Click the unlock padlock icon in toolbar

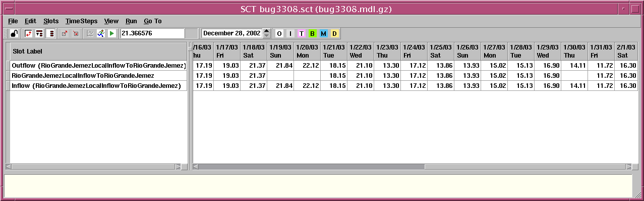(x=14, y=33)
